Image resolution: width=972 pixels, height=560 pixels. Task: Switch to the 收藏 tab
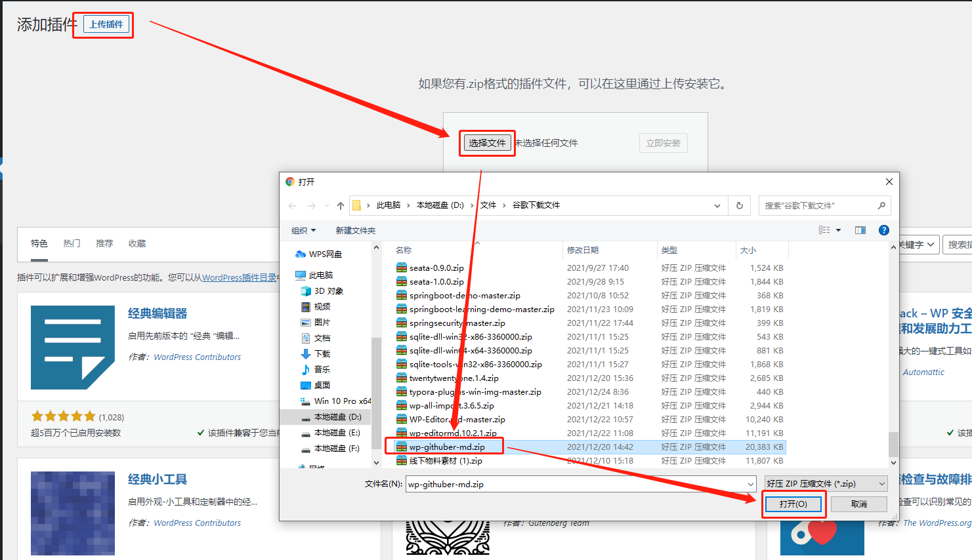click(x=137, y=243)
